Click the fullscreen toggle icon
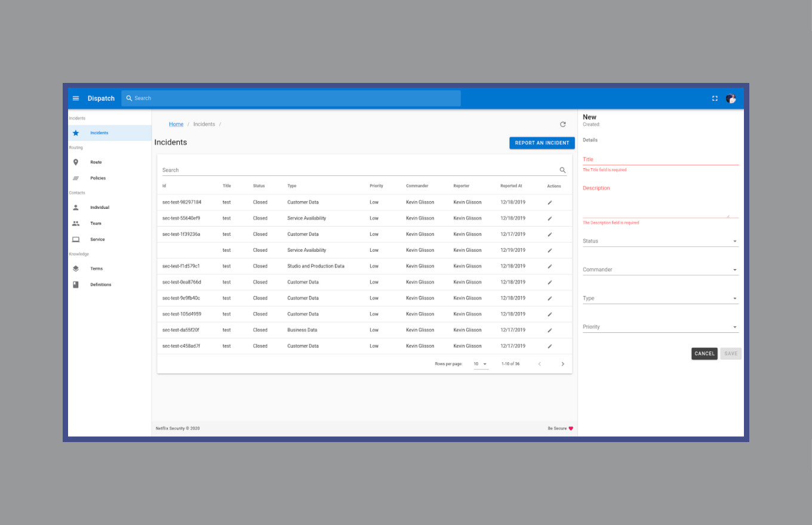The image size is (812, 525). (x=715, y=98)
